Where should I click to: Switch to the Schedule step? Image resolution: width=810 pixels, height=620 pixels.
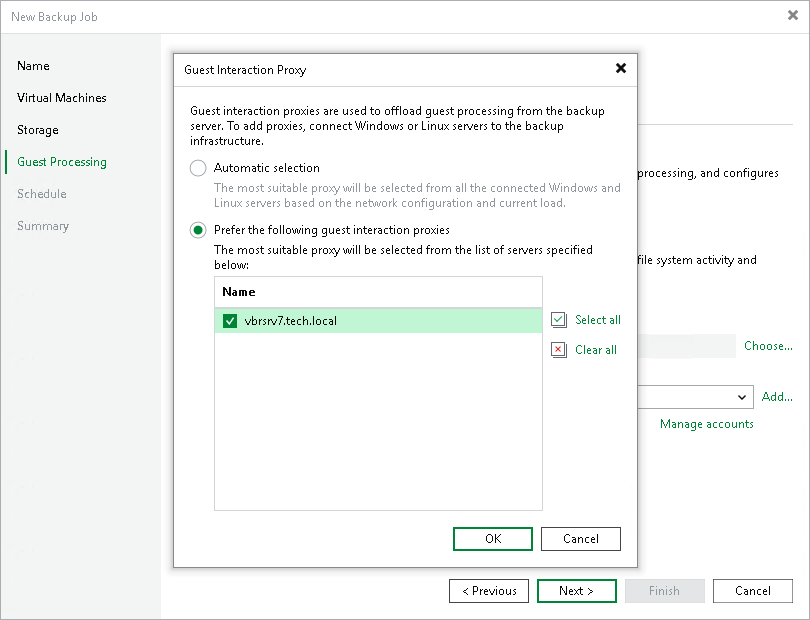pos(42,194)
